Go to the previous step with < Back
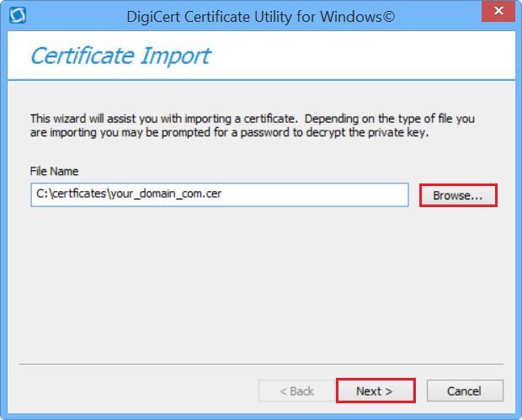Viewport: 522px width, 420px height. pyautogui.click(x=296, y=391)
